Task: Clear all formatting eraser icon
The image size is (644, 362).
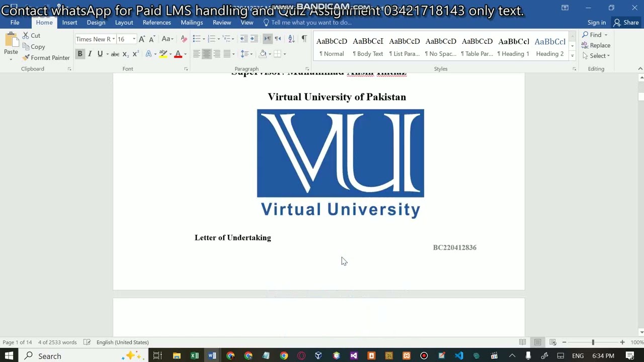Action: [x=184, y=39]
